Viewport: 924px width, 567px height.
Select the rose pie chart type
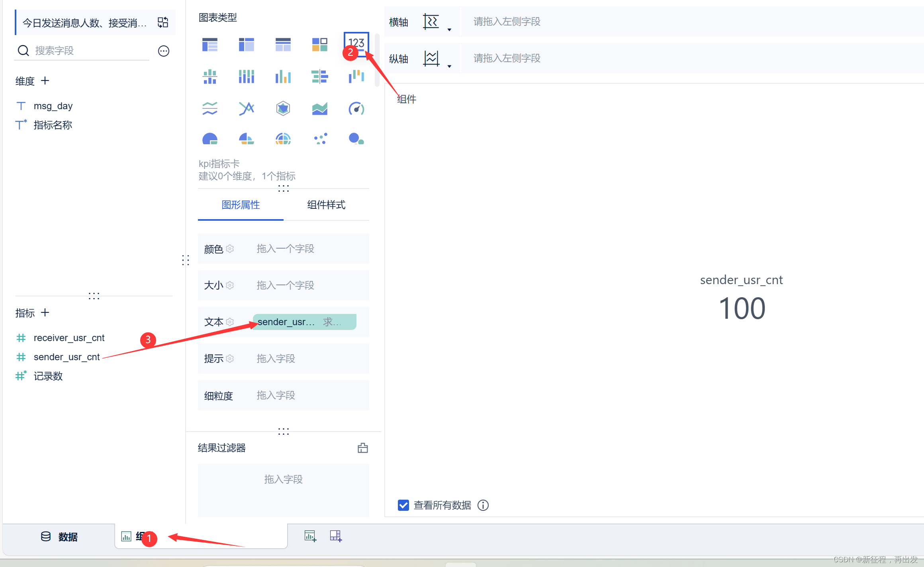[247, 139]
